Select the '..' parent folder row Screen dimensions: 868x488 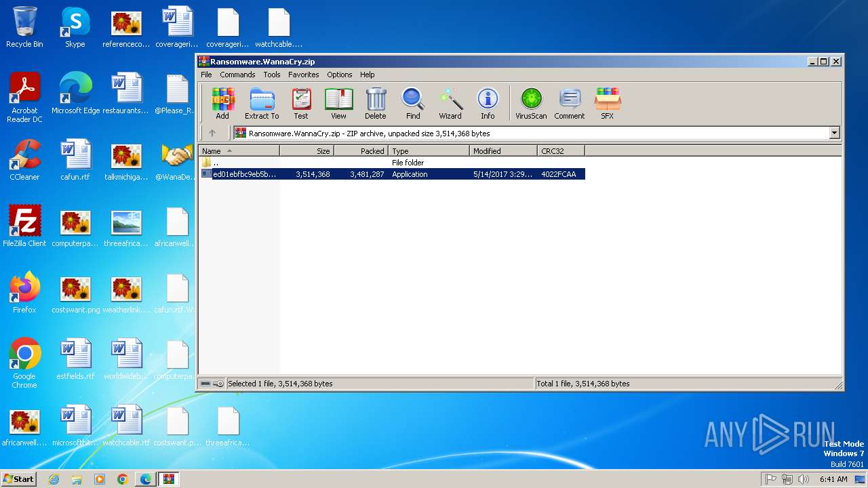392,163
